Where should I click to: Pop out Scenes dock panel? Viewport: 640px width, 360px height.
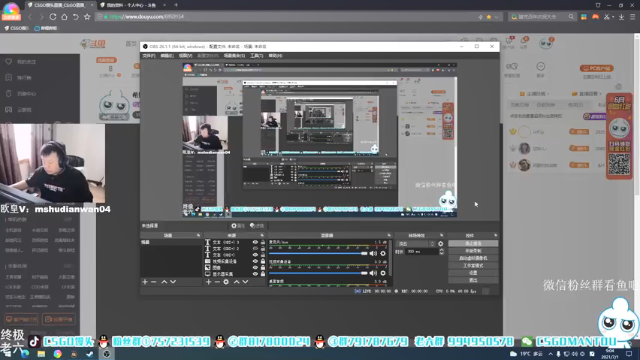(x=198, y=236)
